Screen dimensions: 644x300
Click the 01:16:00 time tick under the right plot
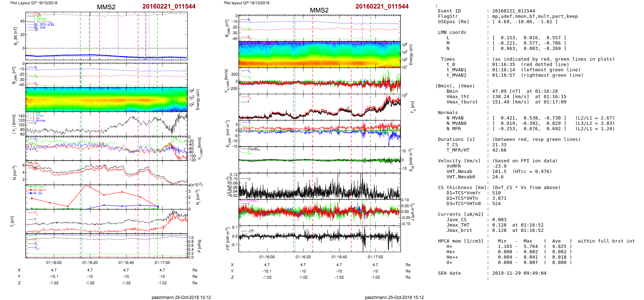coord(267,257)
